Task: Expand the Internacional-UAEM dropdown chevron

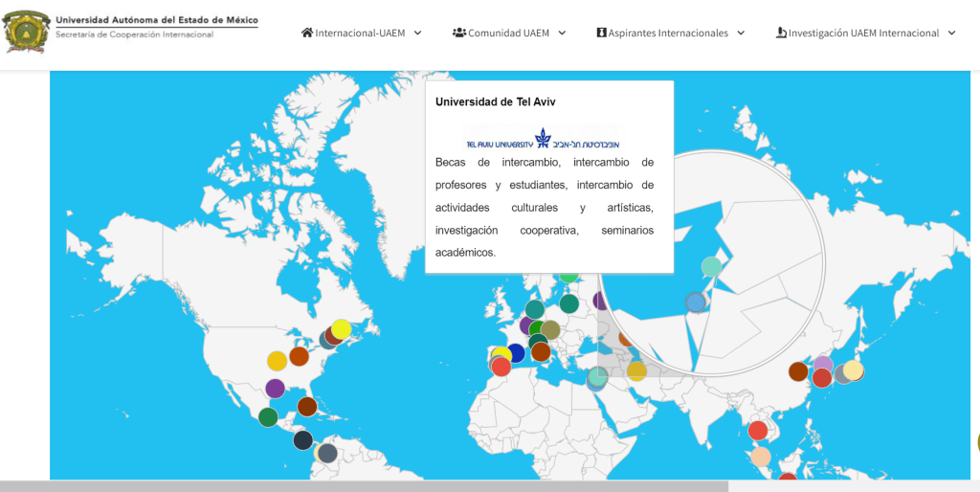Action: (x=417, y=33)
